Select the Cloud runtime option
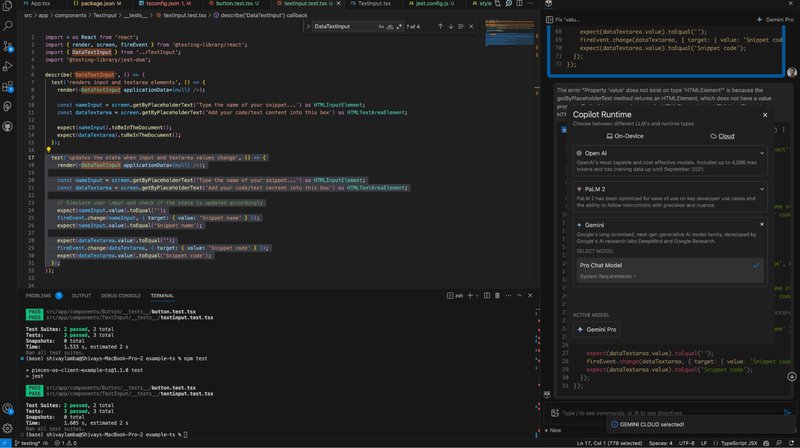 pos(722,135)
